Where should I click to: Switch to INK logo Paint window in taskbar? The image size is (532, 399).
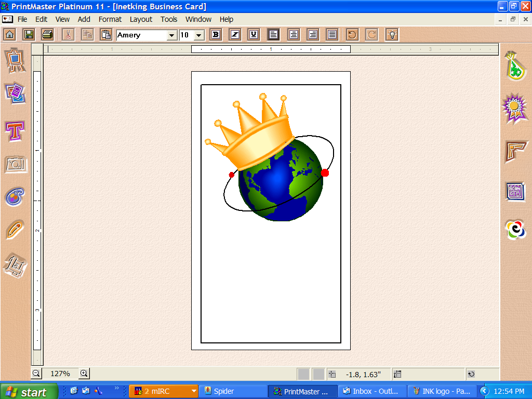coord(442,392)
